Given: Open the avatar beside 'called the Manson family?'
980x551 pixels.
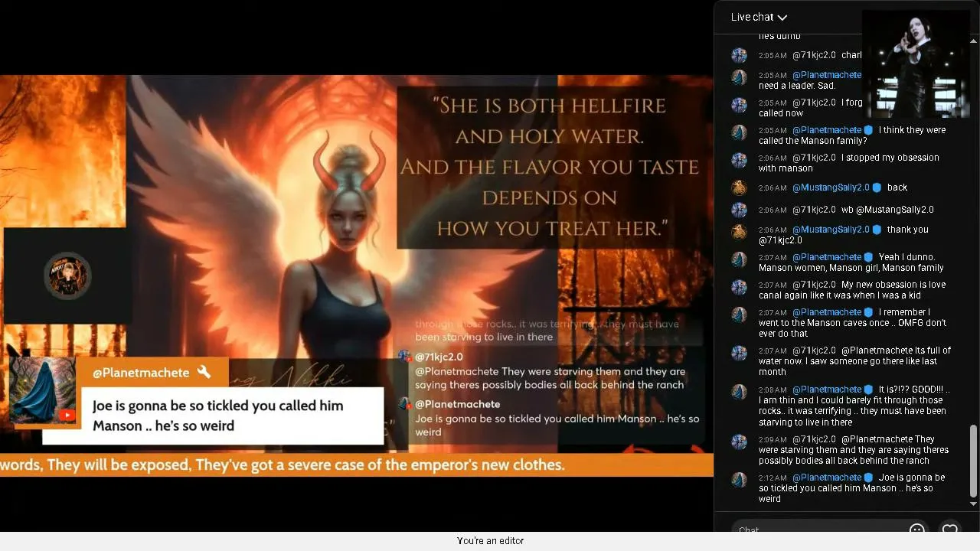Looking at the screenshot, I should tap(739, 132).
